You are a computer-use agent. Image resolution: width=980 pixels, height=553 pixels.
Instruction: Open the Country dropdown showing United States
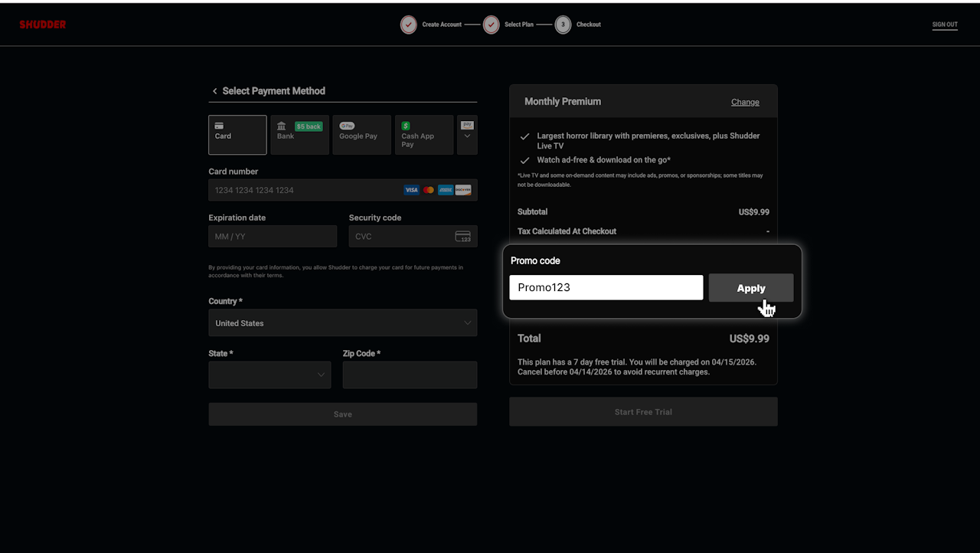click(x=343, y=322)
